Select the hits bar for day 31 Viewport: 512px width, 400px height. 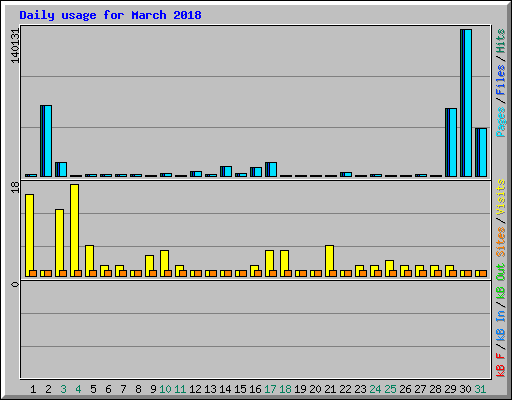click(481, 152)
